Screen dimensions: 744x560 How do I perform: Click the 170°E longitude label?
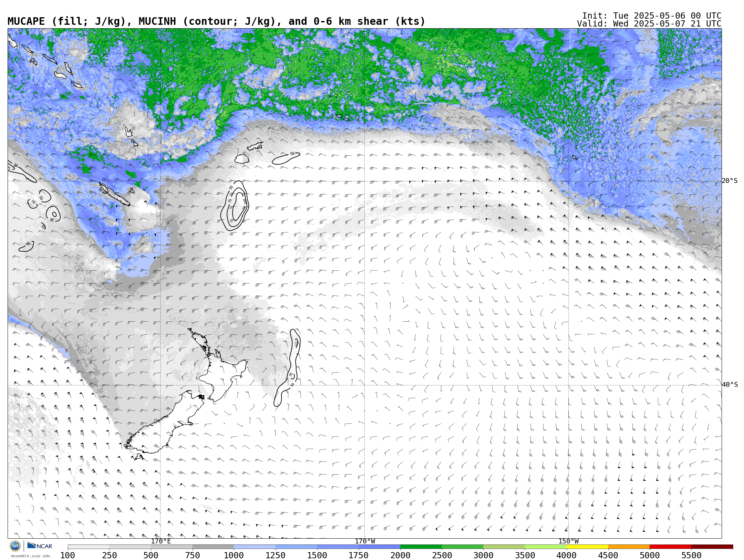(x=161, y=541)
